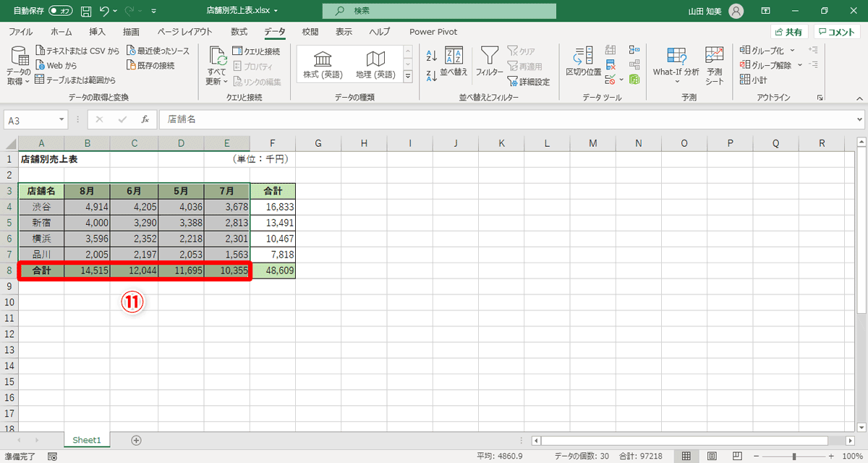Screen dimensions: 868x463
Task: Click the Flash Fill icon in Data Tools
Action: tap(610, 50)
